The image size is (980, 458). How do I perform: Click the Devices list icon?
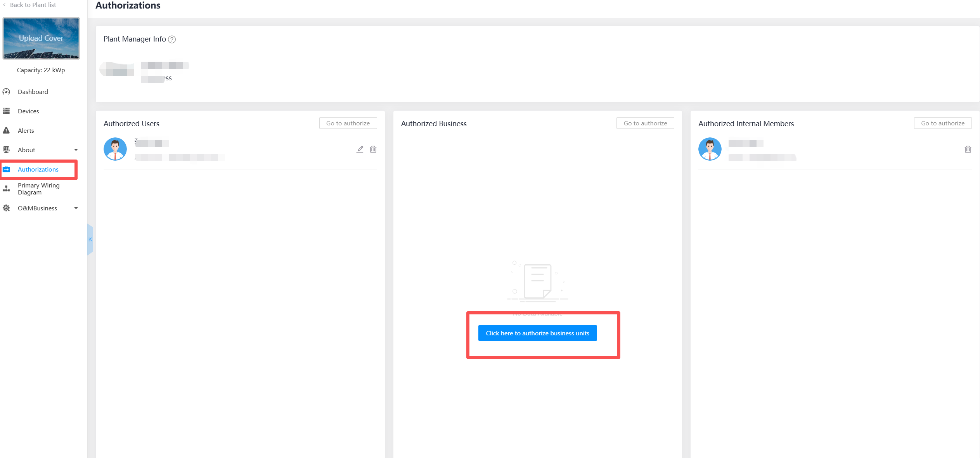(6, 111)
